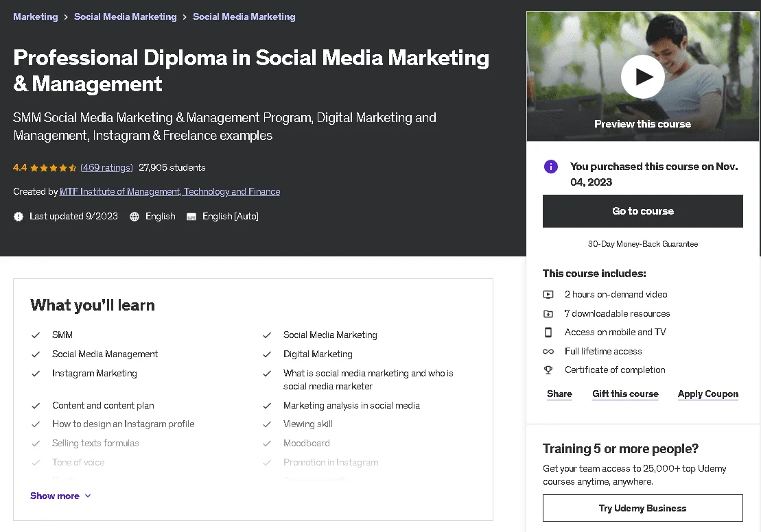This screenshot has height=532, width=761.
Task: Click the 4.4 rating number
Action: [x=20, y=167]
